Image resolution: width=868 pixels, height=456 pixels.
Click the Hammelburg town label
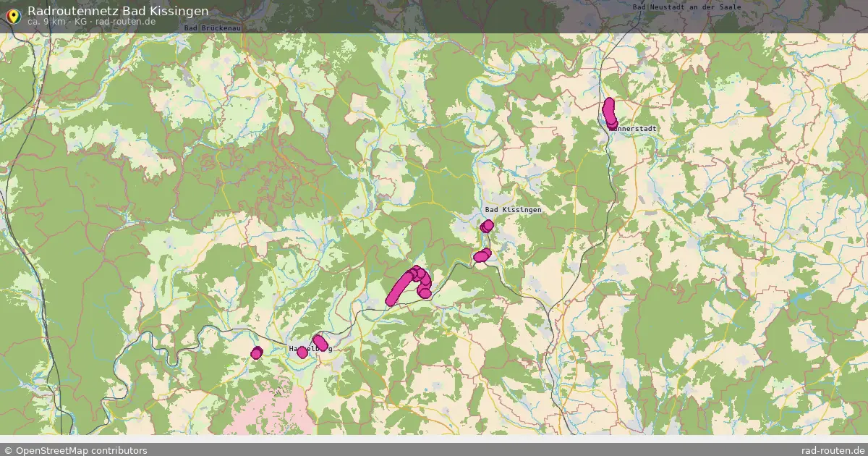[x=311, y=349]
